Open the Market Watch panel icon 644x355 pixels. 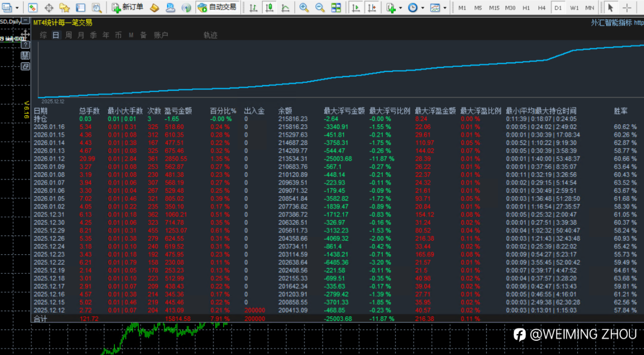(33, 8)
